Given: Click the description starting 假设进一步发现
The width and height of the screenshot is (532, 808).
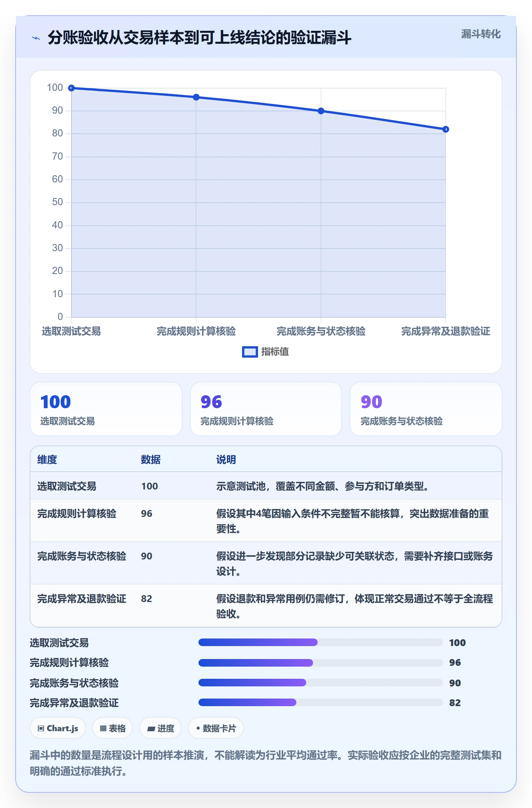Looking at the screenshot, I should coord(355,564).
